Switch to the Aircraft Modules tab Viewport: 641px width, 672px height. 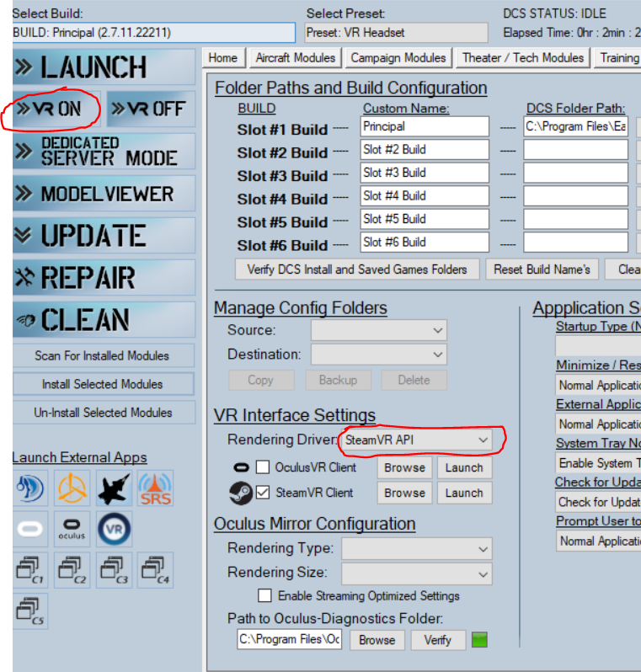coord(296,58)
